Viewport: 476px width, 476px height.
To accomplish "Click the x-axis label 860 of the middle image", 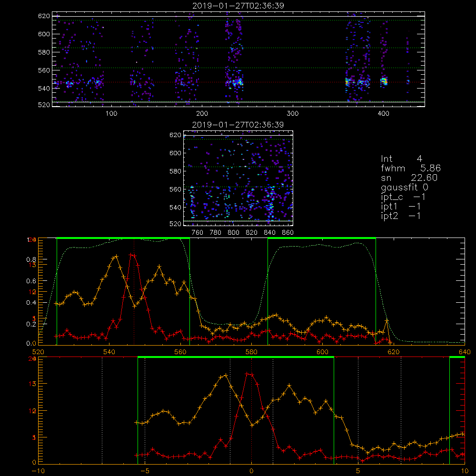I will click(288, 233).
